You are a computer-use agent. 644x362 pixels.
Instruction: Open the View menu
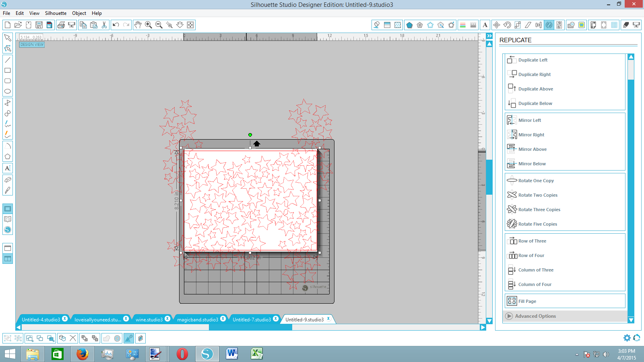tap(34, 13)
